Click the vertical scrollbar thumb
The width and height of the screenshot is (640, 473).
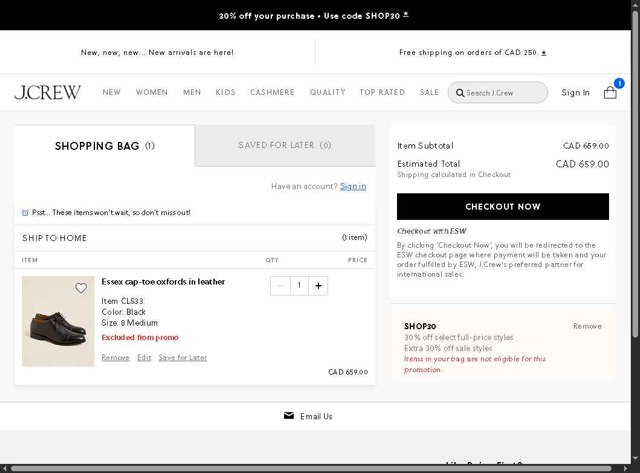tap(635, 174)
